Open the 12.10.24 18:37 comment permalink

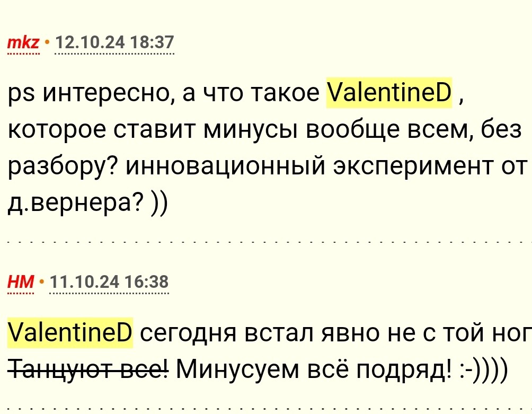pyautogui.click(x=114, y=43)
